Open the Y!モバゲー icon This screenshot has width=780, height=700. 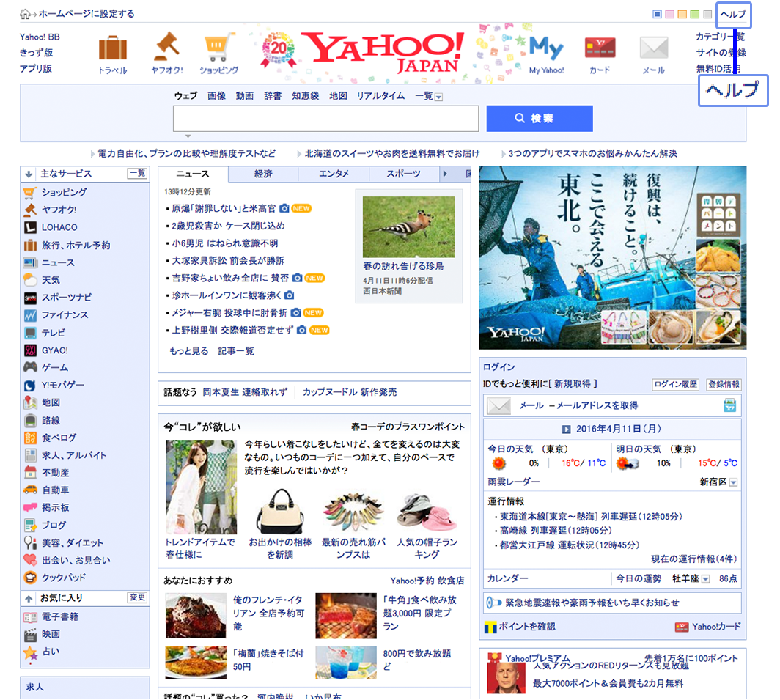click(x=30, y=385)
